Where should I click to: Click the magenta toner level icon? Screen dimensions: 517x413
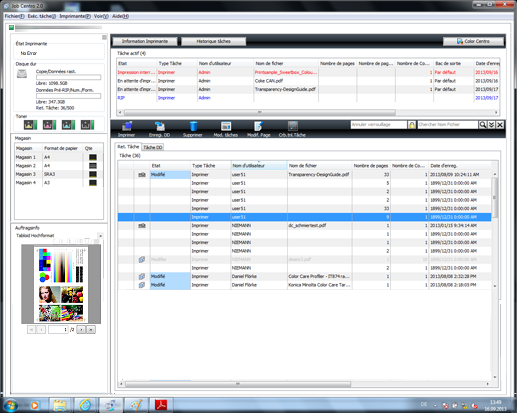click(x=49, y=125)
